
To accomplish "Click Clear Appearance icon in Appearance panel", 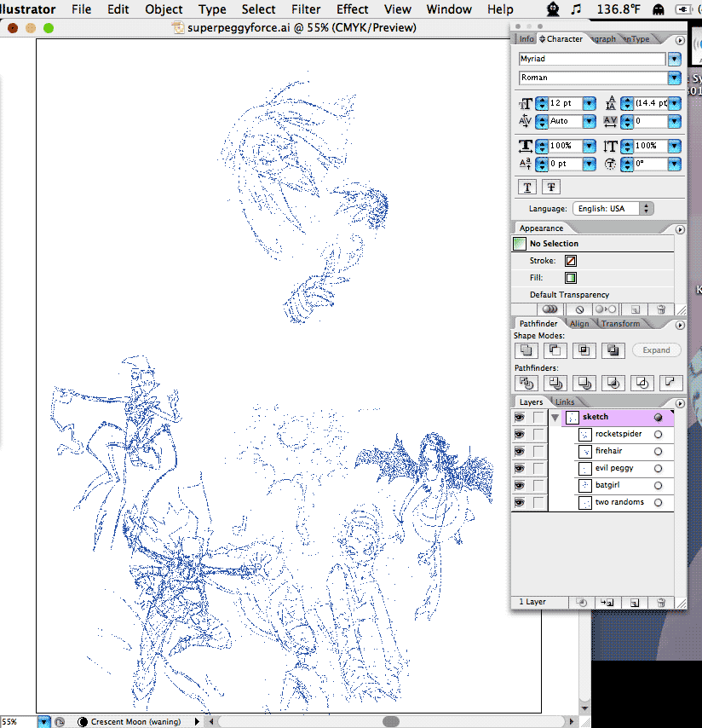I will click(579, 309).
